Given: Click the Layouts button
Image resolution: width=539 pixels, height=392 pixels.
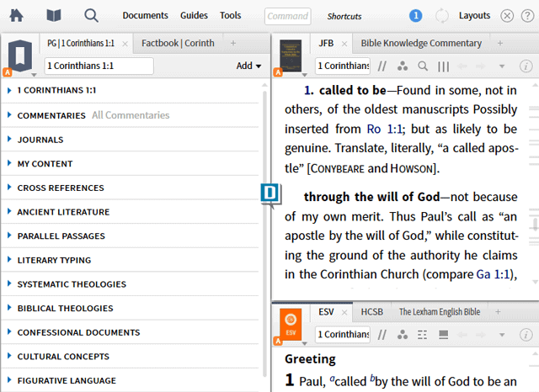Looking at the screenshot, I should point(475,15).
